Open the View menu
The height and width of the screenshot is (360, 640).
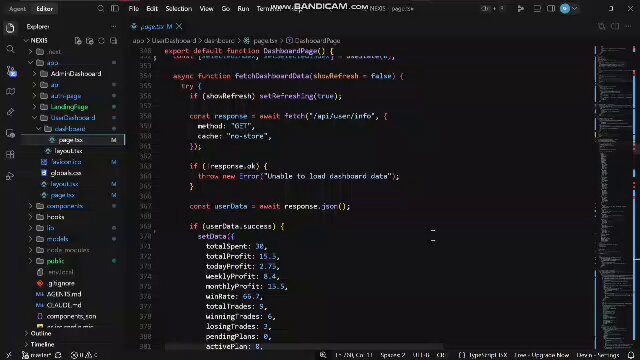206,8
